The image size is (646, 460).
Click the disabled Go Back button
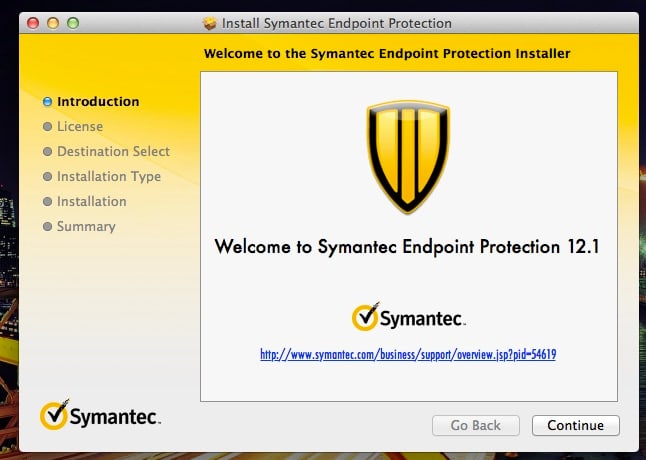[x=476, y=425]
